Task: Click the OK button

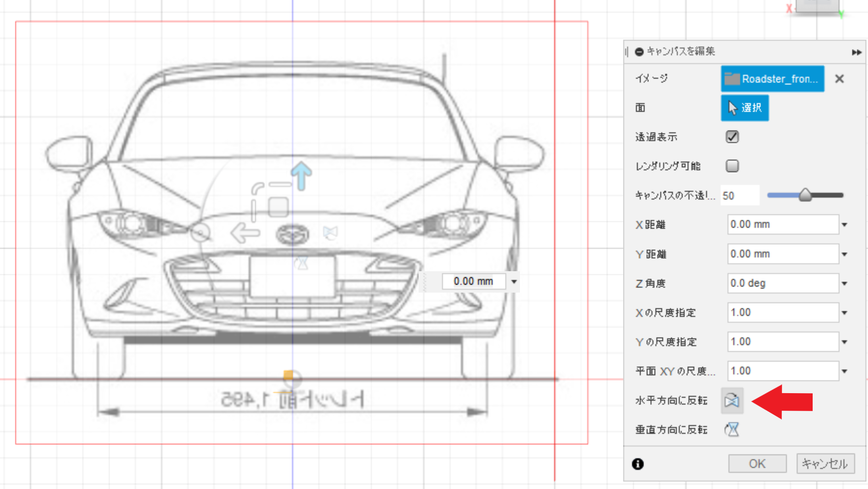Action: coord(757,464)
